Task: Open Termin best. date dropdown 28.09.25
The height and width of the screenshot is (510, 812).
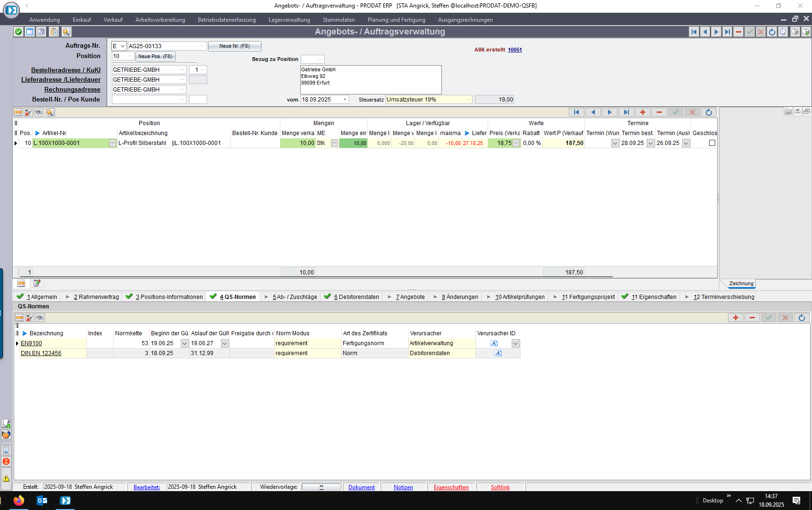Action: (x=650, y=143)
